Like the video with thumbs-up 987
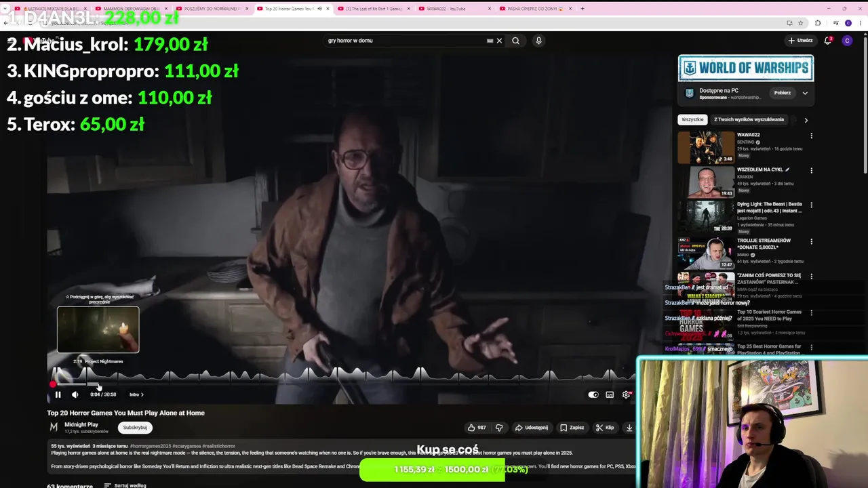This screenshot has width=868, height=488. (477, 428)
